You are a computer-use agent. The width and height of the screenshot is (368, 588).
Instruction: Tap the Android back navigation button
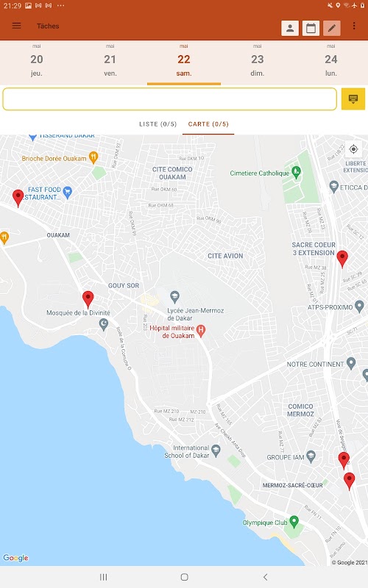[265, 577]
